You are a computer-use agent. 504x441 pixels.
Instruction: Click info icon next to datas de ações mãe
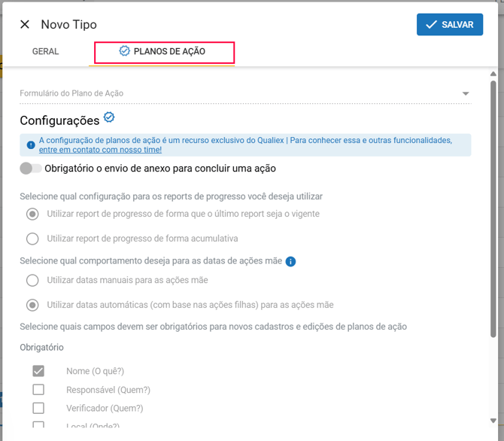click(x=290, y=261)
